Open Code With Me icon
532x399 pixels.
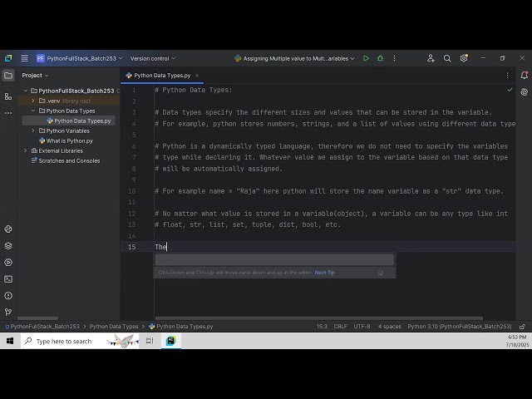431,58
